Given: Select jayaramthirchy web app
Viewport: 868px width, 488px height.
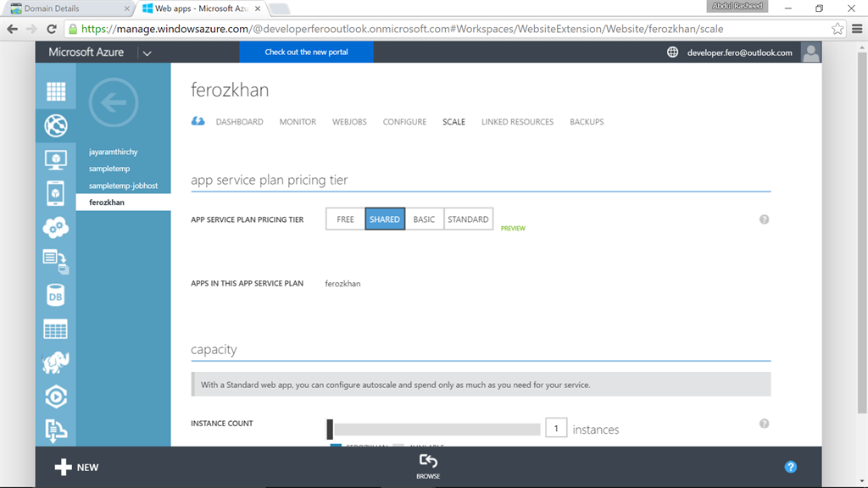Looking at the screenshot, I should click(x=114, y=152).
